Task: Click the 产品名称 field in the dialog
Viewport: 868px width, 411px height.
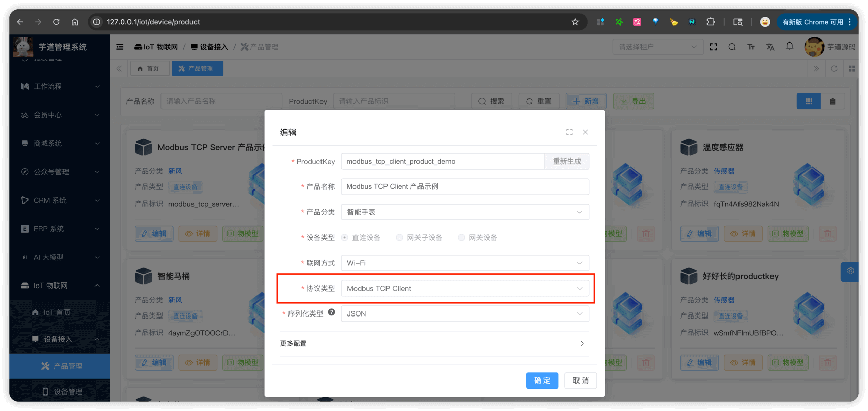Action: [x=465, y=187]
